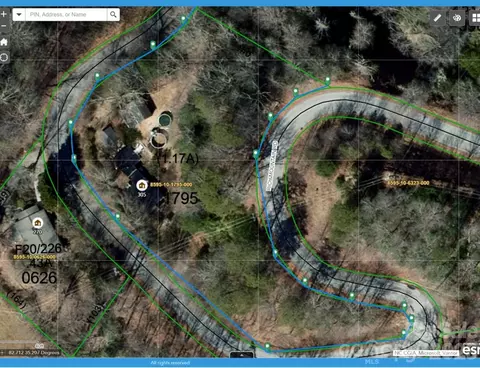Open the search source dropdown arrow

coord(19,15)
